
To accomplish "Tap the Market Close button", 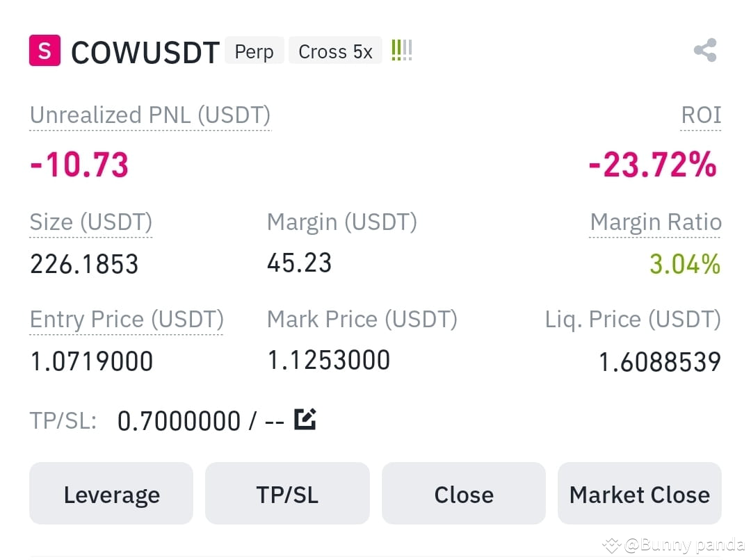I will [640, 493].
